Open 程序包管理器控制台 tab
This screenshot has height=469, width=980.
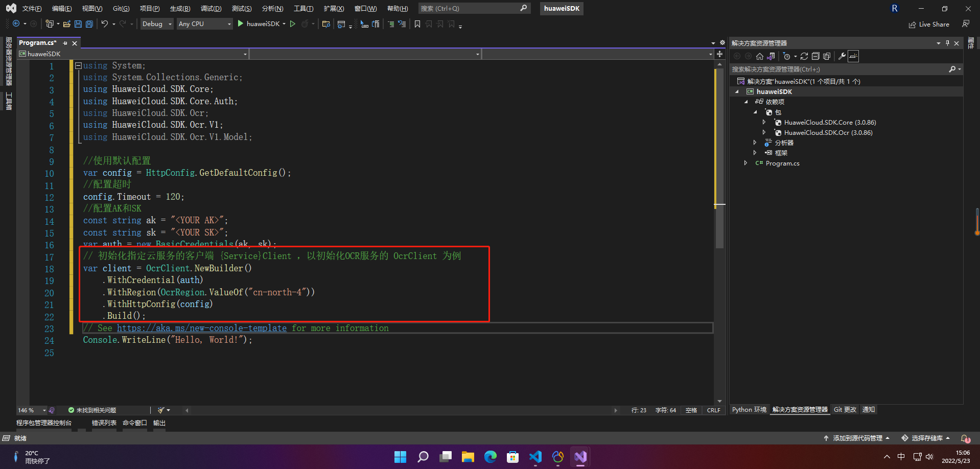click(x=44, y=423)
